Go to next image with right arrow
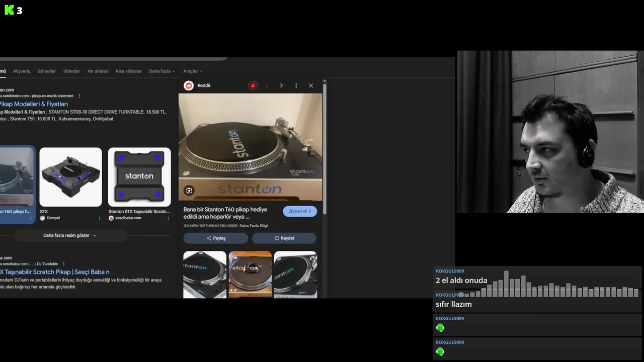The height and width of the screenshot is (362, 644). coord(281,85)
